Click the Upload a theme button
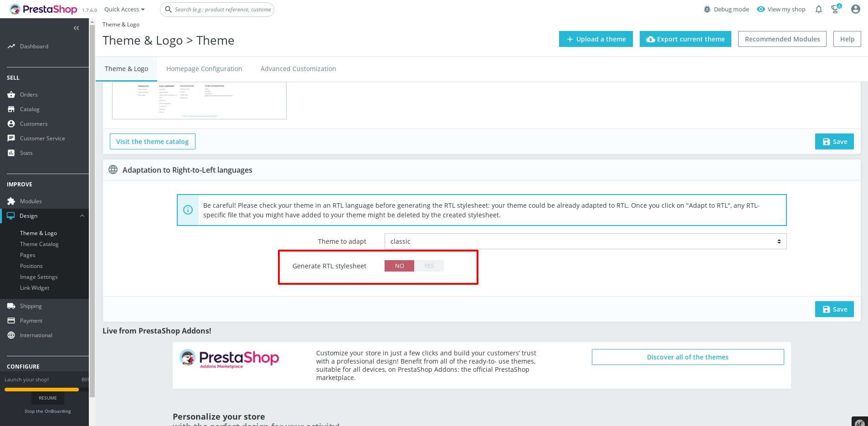This screenshot has height=426, width=868. coord(596,39)
